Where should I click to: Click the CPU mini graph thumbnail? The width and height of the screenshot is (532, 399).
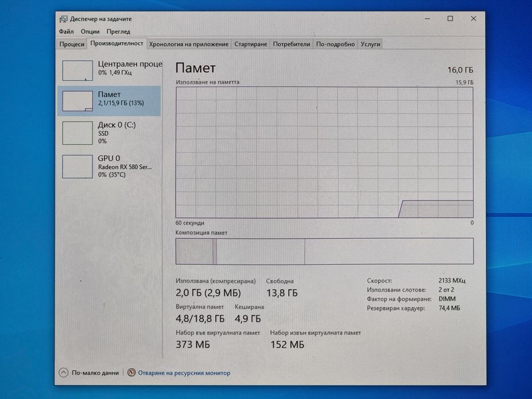pos(78,71)
